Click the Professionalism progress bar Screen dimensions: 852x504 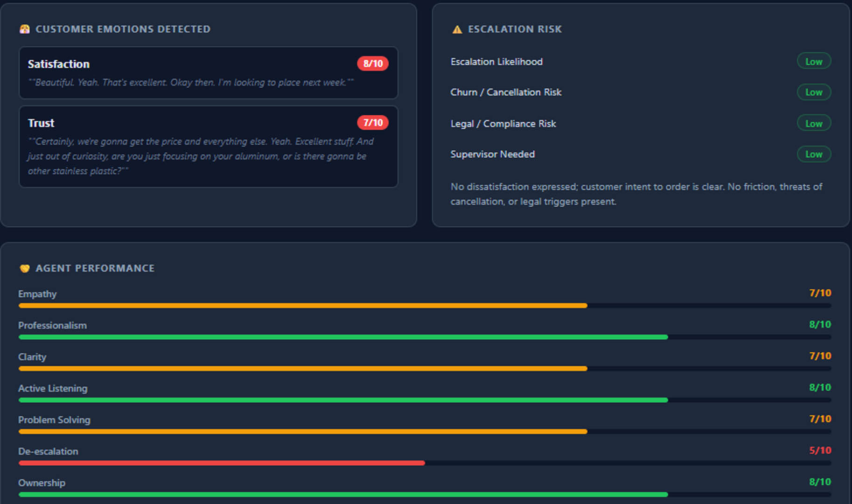click(425, 337)
